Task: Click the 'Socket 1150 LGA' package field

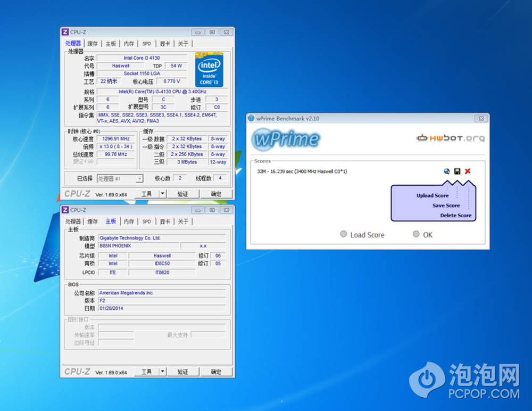Action: pyautogui.click(x=142, y=73)
